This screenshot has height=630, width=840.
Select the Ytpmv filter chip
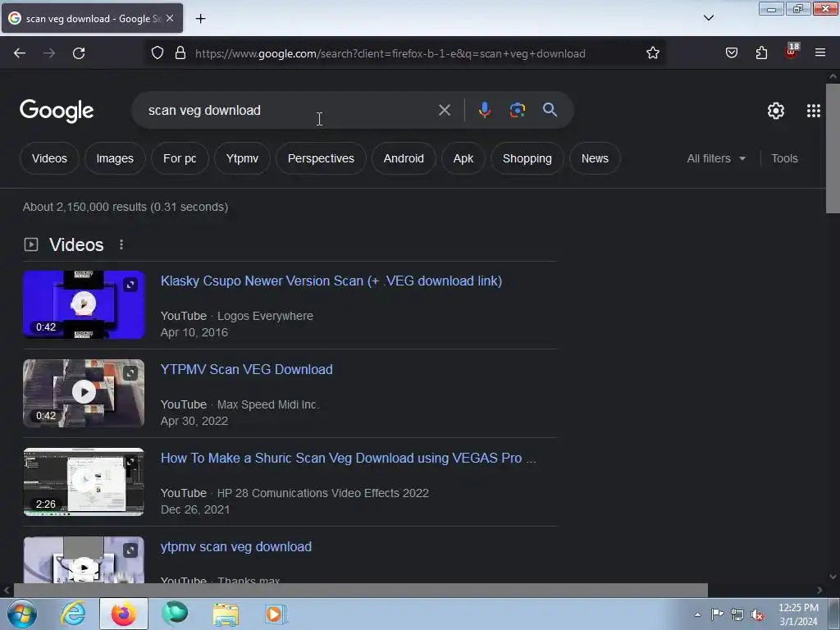tap(242, 158)
